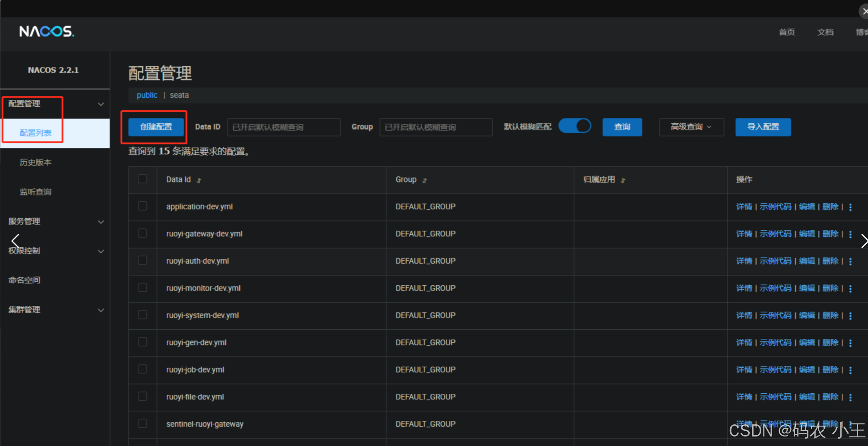Check the ruoyi-file-dev.yml row checkbox
The image size is (868, 446).
click(x=143, y=397)
